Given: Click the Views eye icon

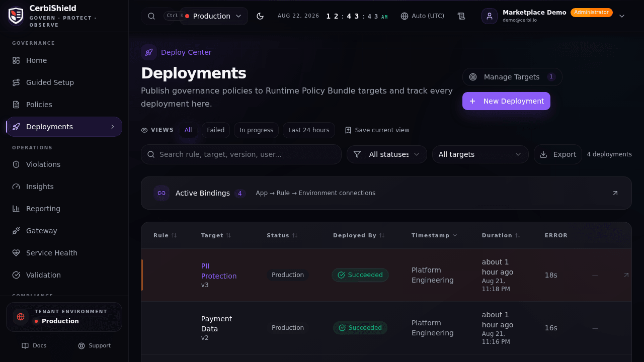Looking at the screenshot, I should (x=144, y=130).
